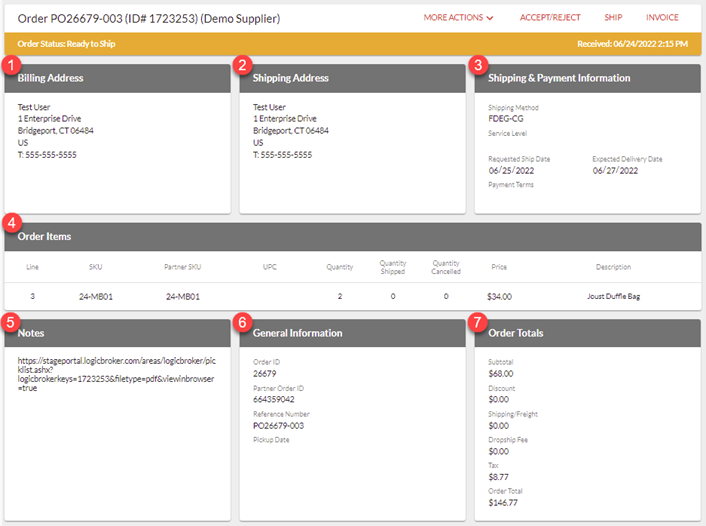This screenshot has width=706, height=526.
Task: Click the Quantity Shipped column header
Action: point(393,267)
